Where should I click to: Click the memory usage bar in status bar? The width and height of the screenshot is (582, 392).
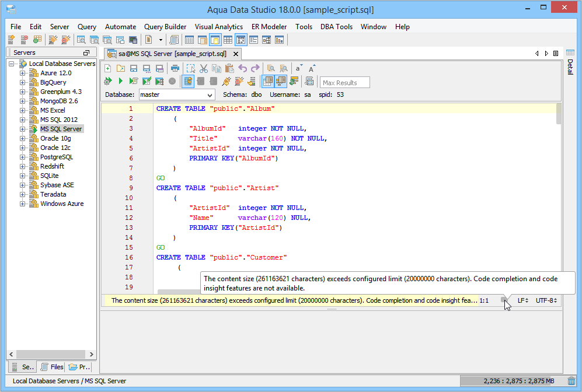tap(513, 381)
